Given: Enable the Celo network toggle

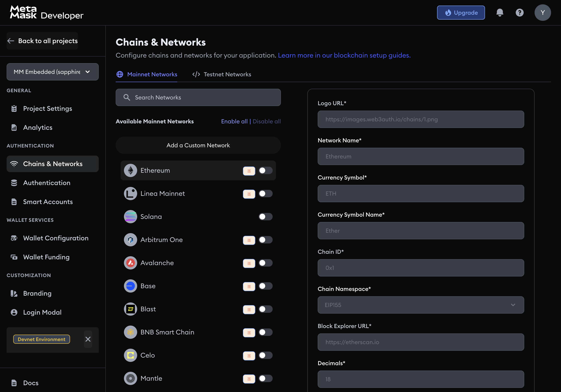Looking at the screenshot, I should pos(266,355).
